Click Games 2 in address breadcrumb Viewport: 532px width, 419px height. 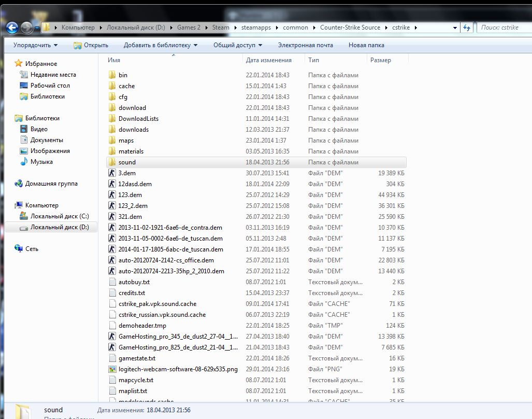point(189,27)
